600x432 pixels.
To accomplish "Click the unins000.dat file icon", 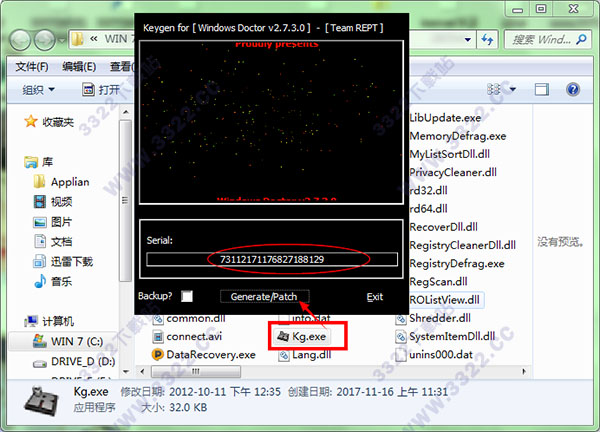I will (400, 355).
